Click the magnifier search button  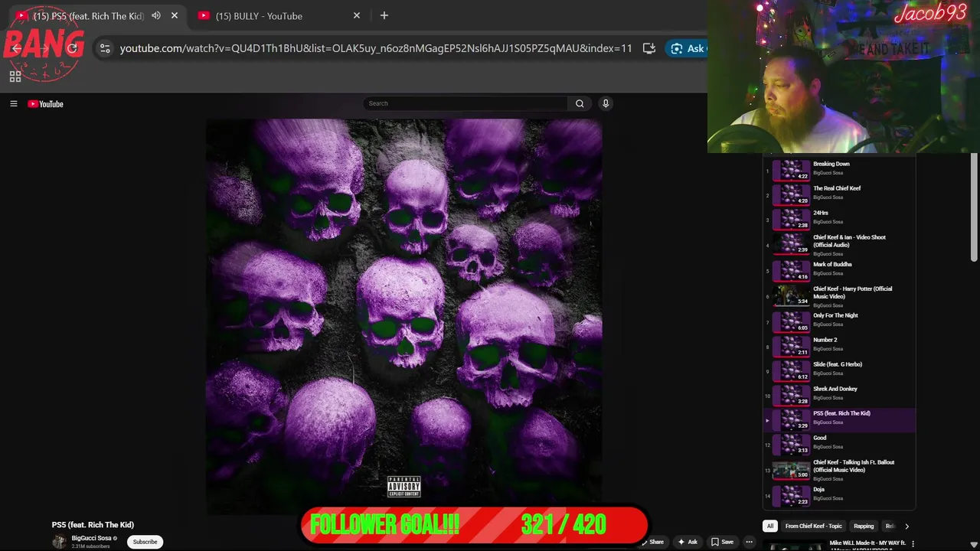(x=580, y=103)
